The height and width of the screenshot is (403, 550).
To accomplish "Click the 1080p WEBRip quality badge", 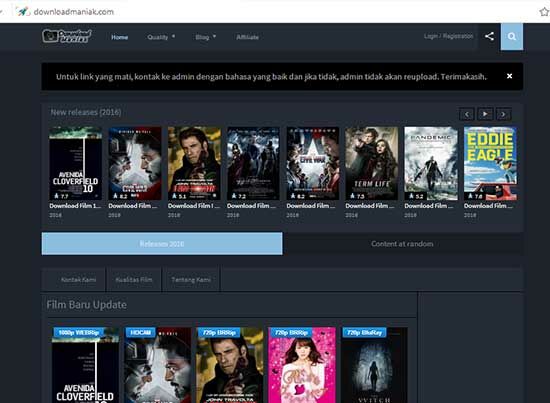I will coord(79,332).
